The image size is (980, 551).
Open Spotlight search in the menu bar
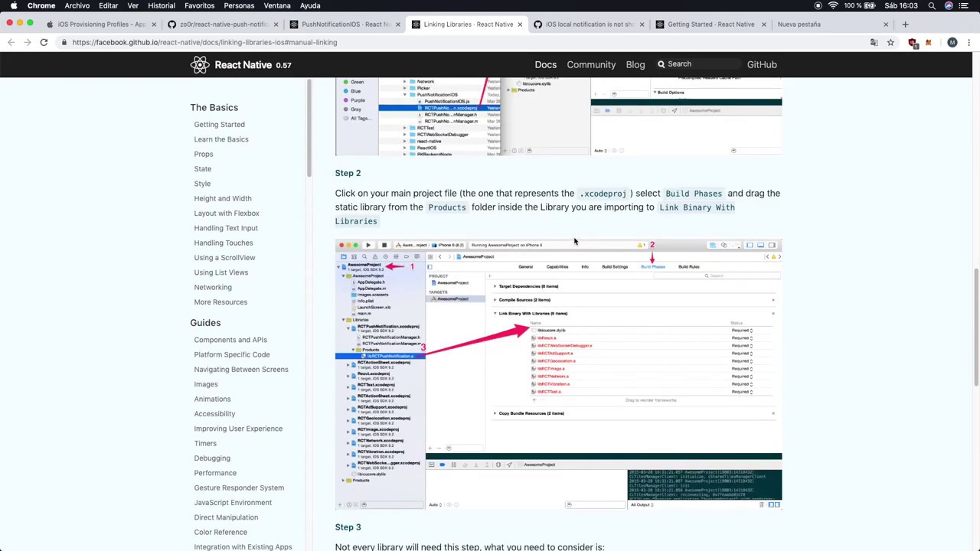[932, 5]
